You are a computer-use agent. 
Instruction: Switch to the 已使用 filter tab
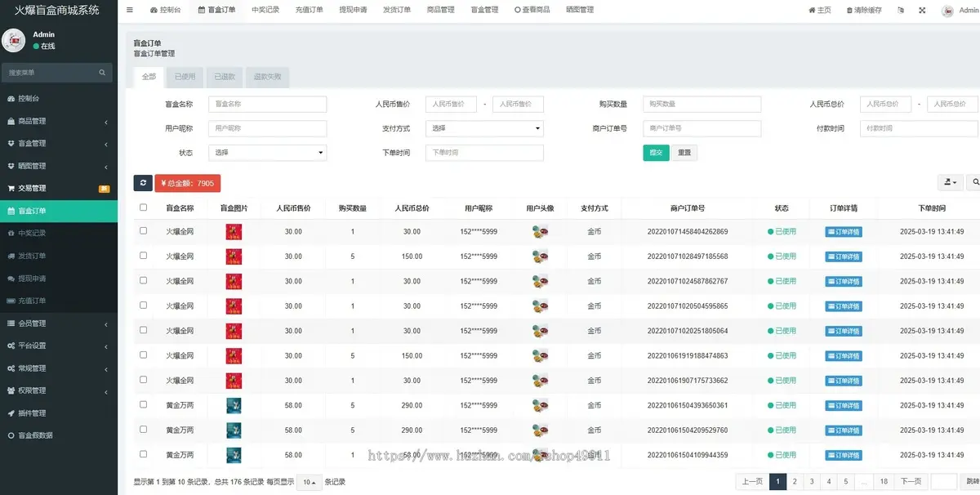click(x=185, y=77)
